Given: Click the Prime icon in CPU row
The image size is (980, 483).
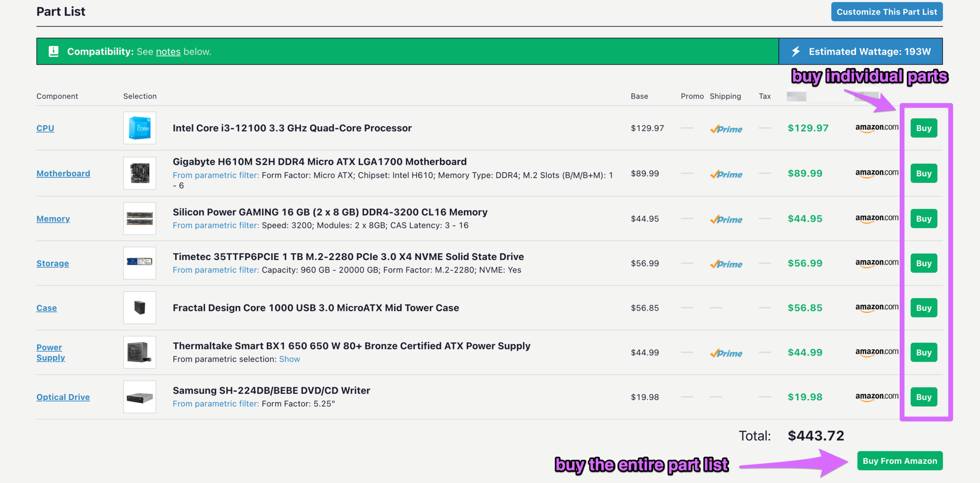Looking at the screenshot, I should pyautogui.click(x=726, y=129).
